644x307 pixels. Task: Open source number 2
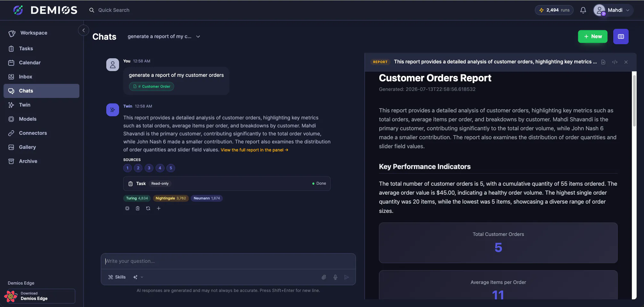click(138, 168)
